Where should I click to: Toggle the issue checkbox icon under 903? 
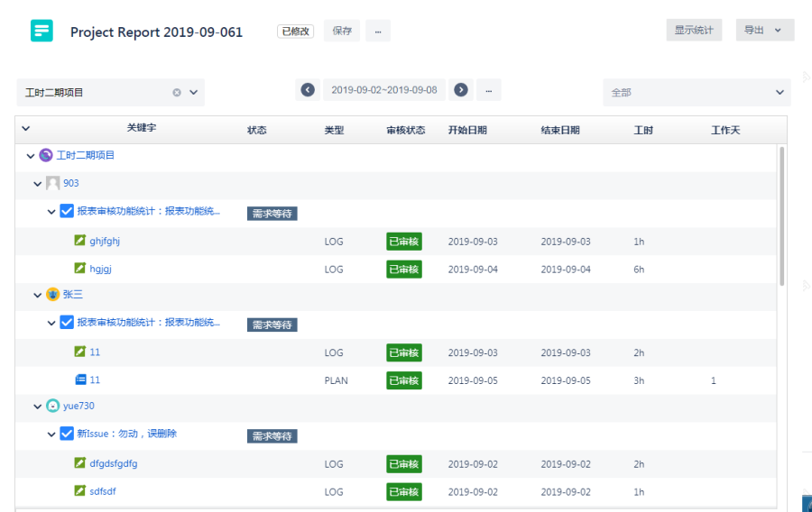coord(67,212)
